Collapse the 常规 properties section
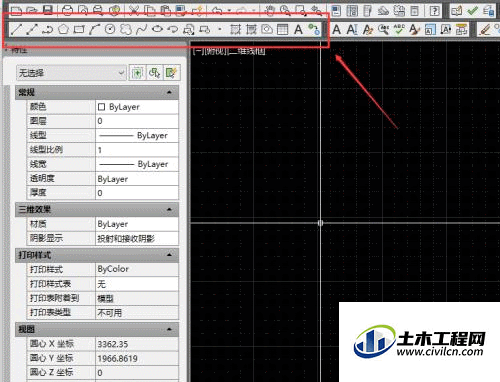The height and width of the screenshot is (382, 500). point(169,92)
